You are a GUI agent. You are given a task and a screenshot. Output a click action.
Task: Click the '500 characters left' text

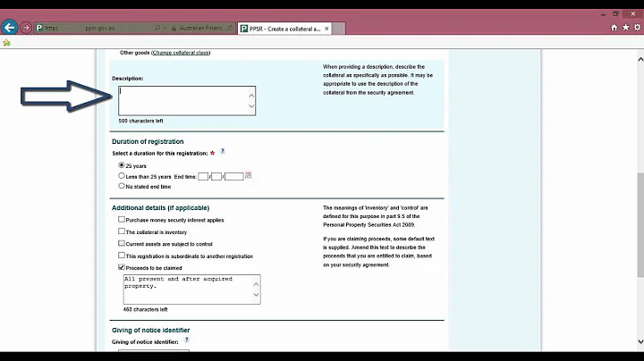click(141, 121)
